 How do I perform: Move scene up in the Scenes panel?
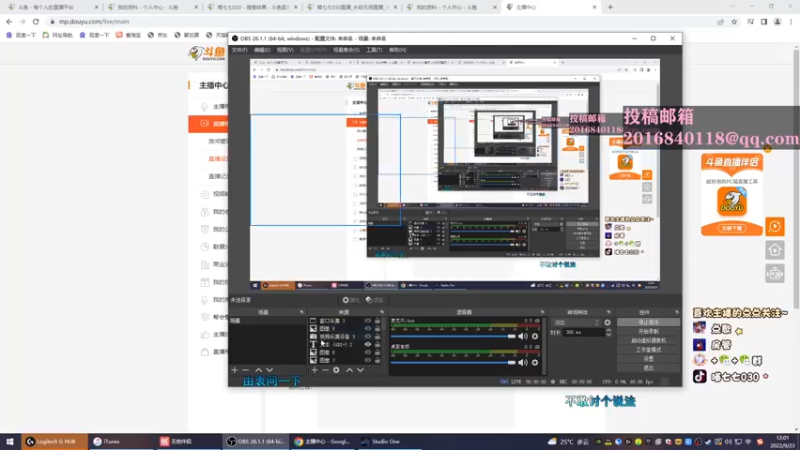259,370
